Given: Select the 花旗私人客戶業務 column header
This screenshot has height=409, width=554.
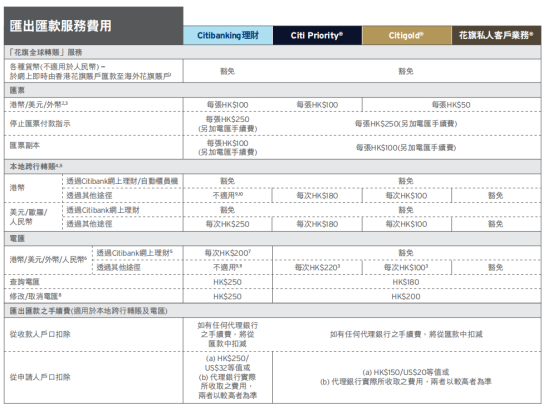Looking at the screenshot, I should 496,35.
